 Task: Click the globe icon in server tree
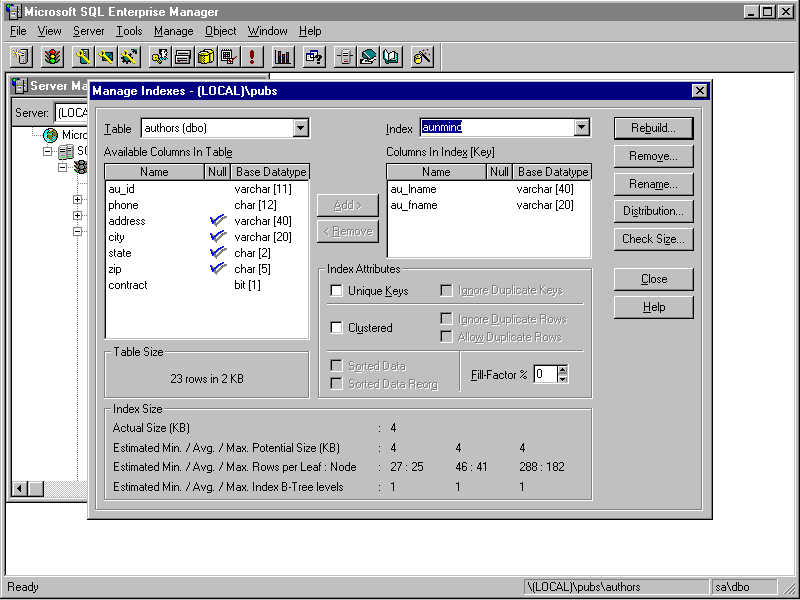pyautogui.click(x=50, y=135)
